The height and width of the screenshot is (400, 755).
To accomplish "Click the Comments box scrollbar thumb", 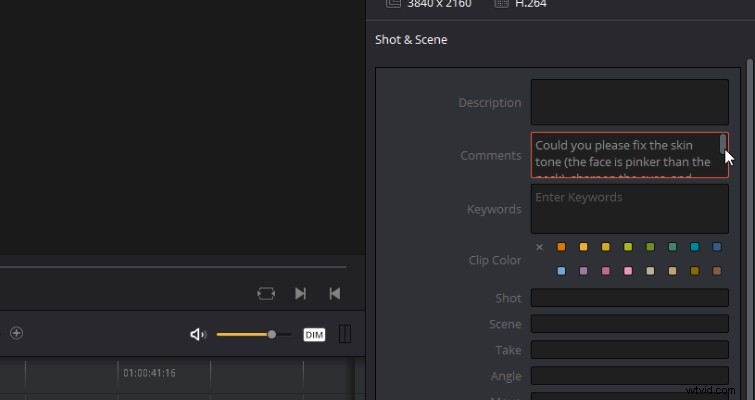I will 723,144.
